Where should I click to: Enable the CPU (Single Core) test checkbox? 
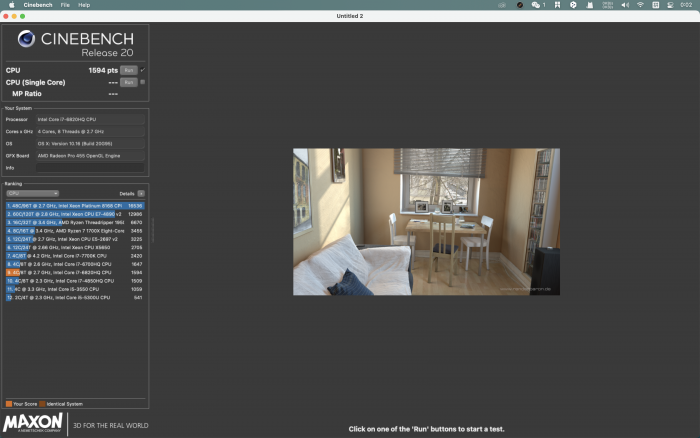[x=143, y=82]
